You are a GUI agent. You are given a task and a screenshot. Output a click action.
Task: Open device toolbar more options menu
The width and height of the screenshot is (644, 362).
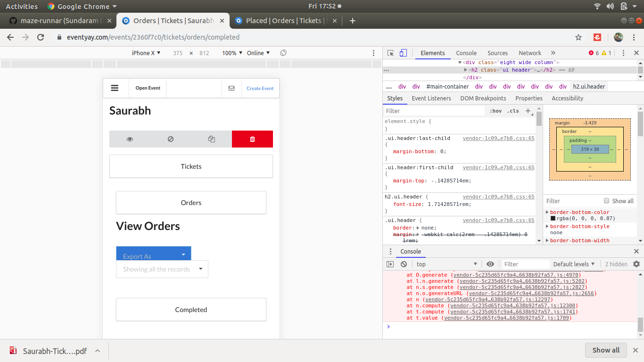[x=374, y=53]
